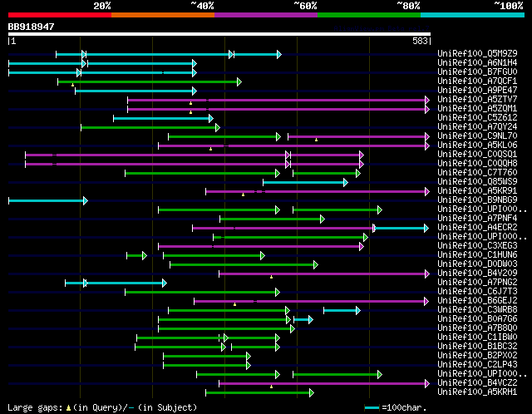Click the green alignment bar in A7PNF4 row
532x414 pixels.
tap(272, 219)
